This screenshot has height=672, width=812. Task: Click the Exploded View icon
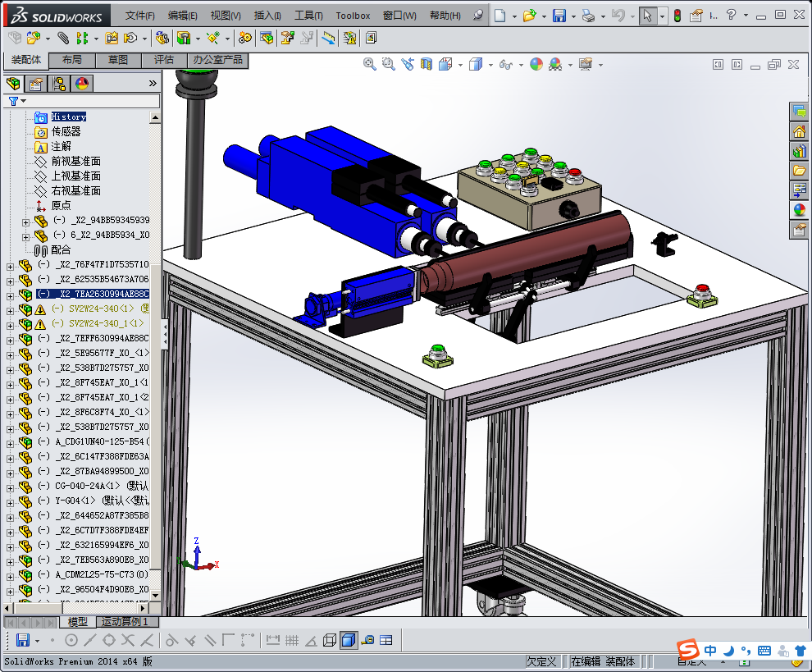(287, 38)
